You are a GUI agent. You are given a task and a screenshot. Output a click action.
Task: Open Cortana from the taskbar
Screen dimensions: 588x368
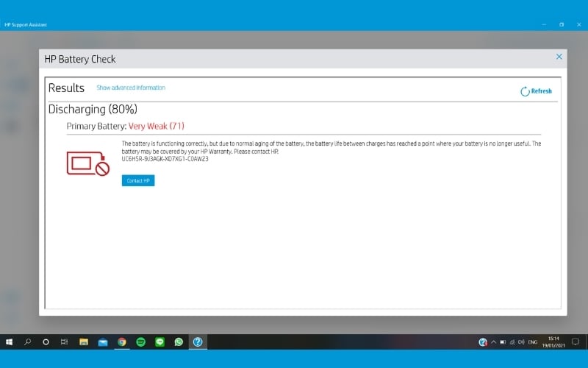pyautogui.click(x=46, y=342)
